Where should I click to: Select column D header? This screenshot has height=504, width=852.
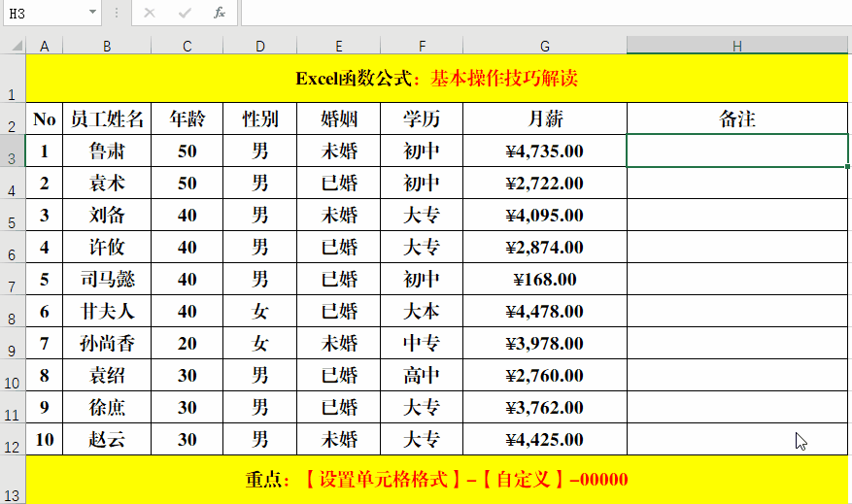tap(260, 47)
